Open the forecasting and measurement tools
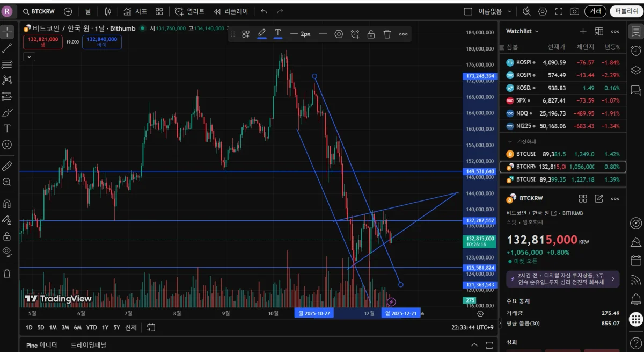644x352 pixels. 7,97
